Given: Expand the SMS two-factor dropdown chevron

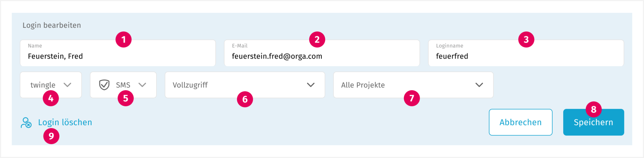Looking at the screenshot, I should pos(142,85).
